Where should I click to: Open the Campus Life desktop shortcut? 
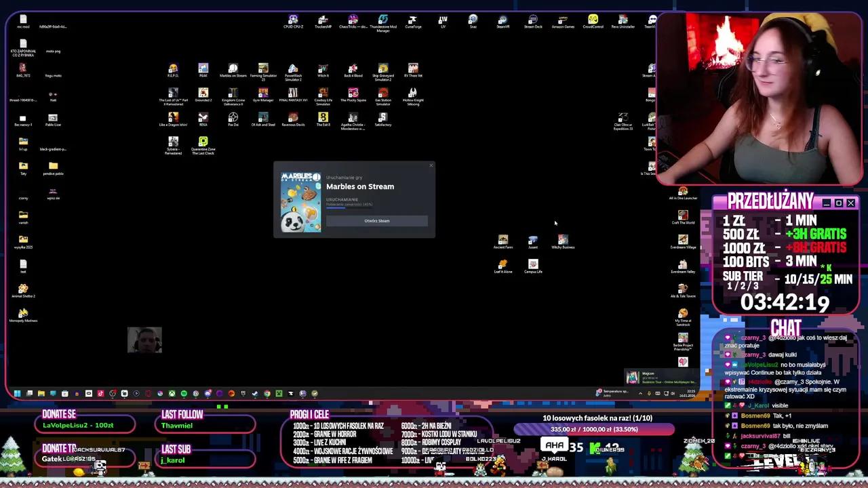click(x=533, y=266)
